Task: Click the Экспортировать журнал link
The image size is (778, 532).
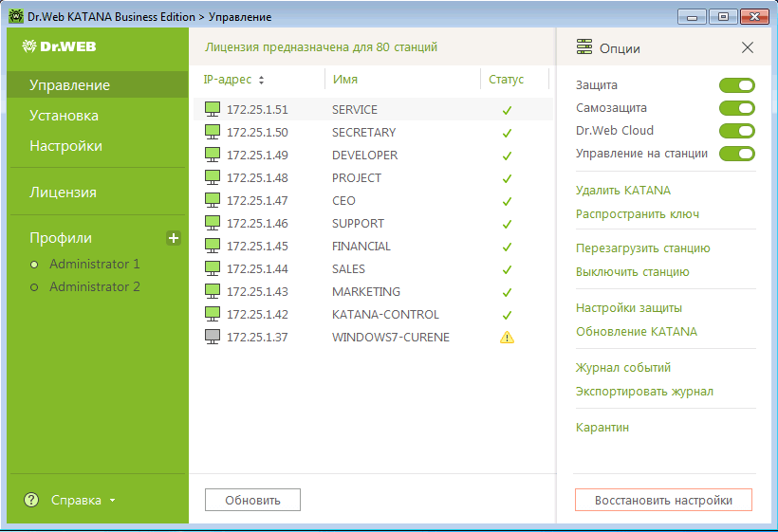Action: pyautogui.click(x=644, y=392)
